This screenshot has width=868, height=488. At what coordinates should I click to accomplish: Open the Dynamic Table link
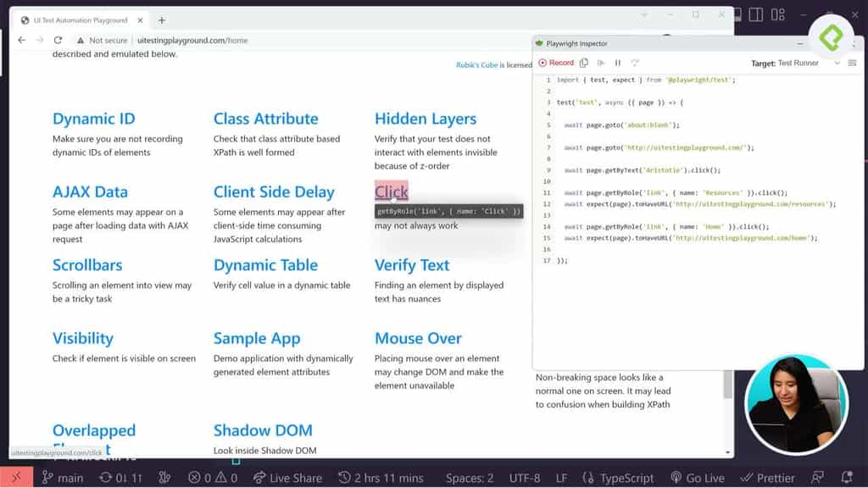coord(265,265)
